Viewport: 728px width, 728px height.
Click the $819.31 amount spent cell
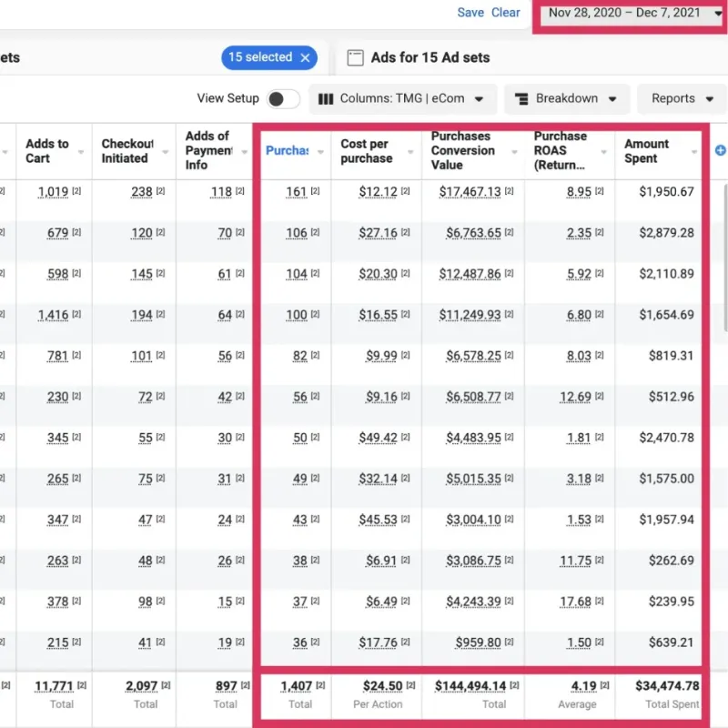pyautogui.click(x=671, y=356)
